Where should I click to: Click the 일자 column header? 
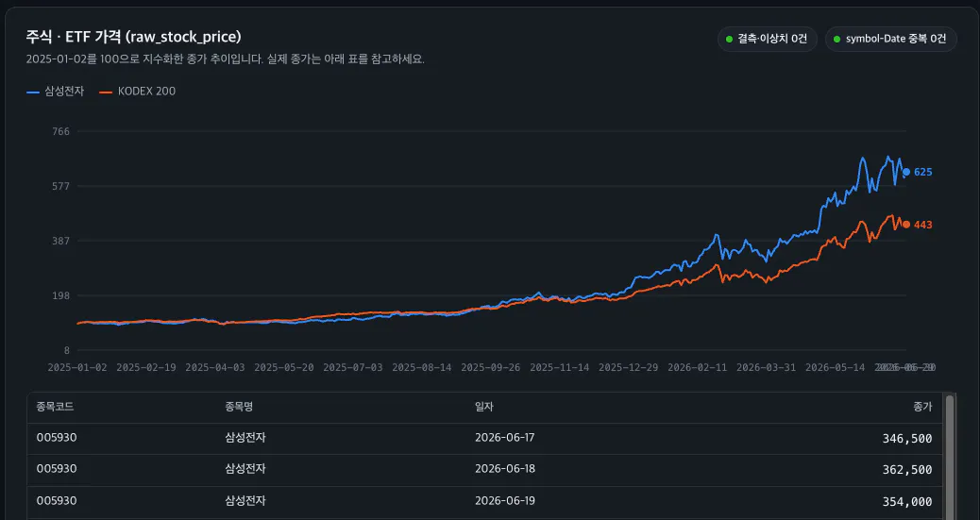pyautogui.click(x=483, y=407)
